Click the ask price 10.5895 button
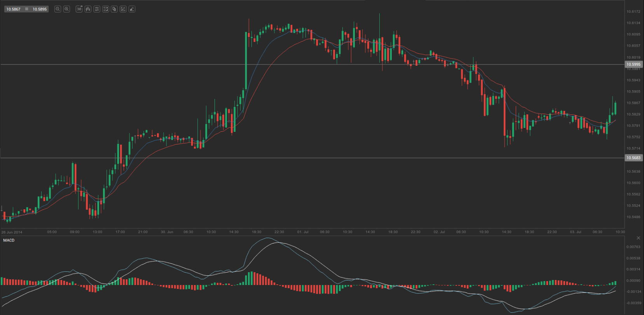644x315 pixels. (40, 9)
